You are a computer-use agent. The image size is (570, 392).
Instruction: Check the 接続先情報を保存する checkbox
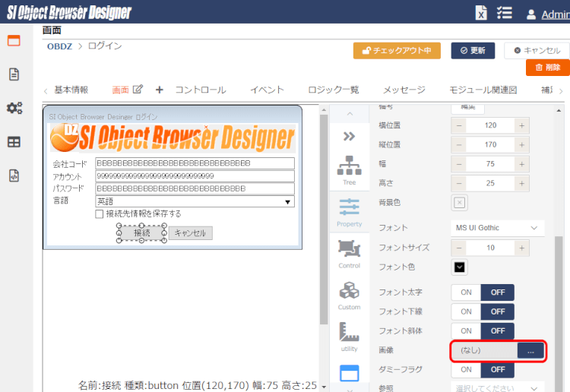coord(100,214)
